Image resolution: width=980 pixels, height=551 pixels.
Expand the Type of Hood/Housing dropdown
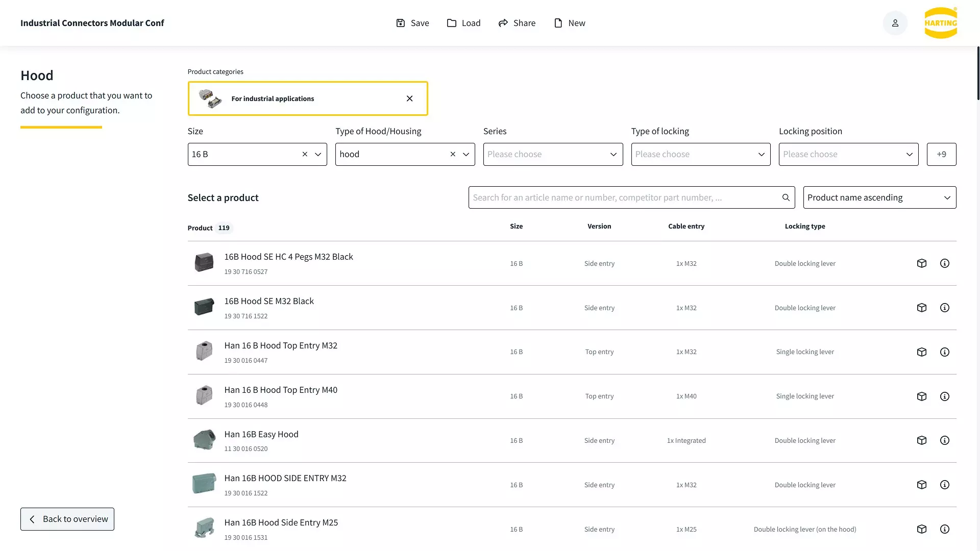(466, 154)
